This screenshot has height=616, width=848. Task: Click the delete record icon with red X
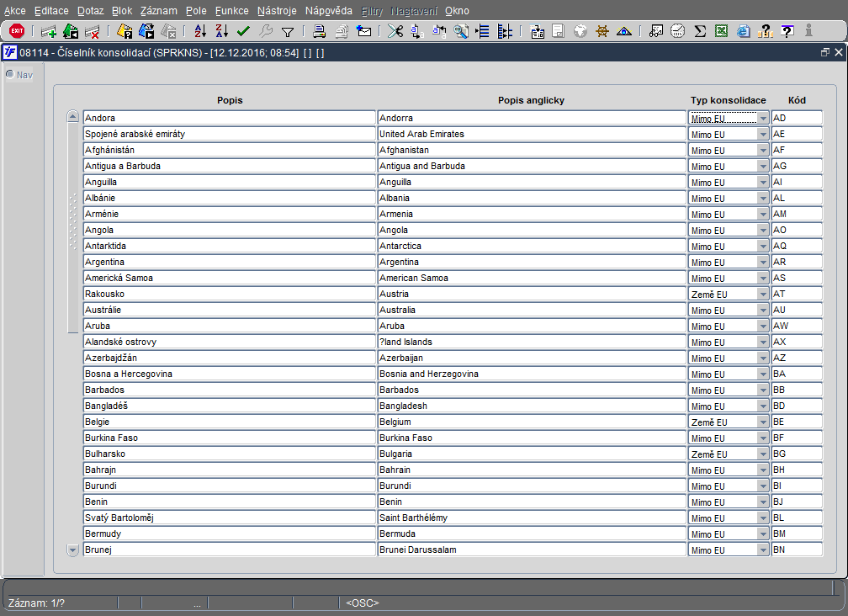(x=93, y=31)
